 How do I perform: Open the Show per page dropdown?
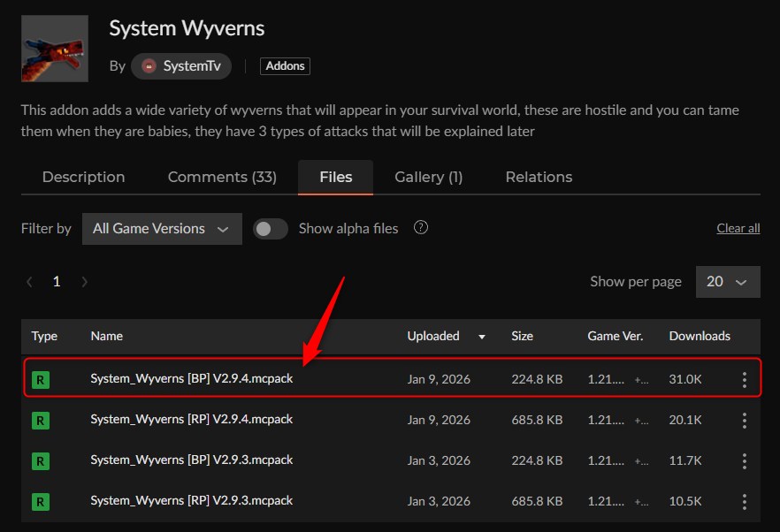tap(729, 281)
